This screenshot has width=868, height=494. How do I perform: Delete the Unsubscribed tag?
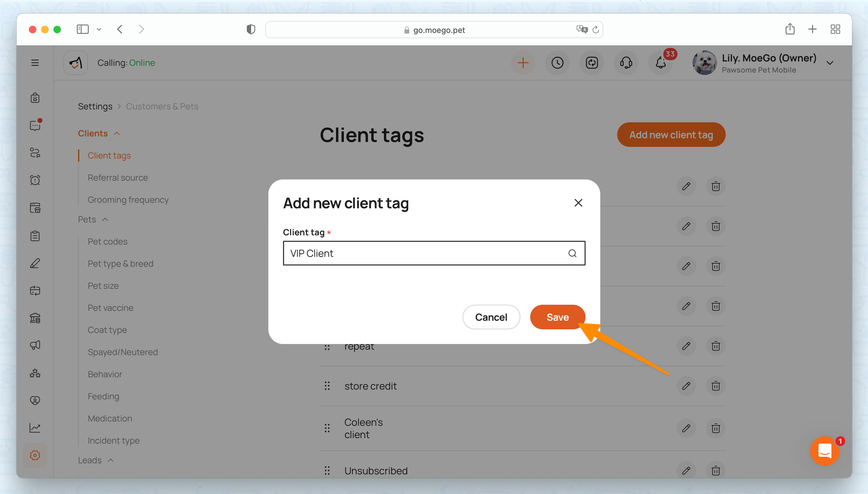[x=716, y=471]
